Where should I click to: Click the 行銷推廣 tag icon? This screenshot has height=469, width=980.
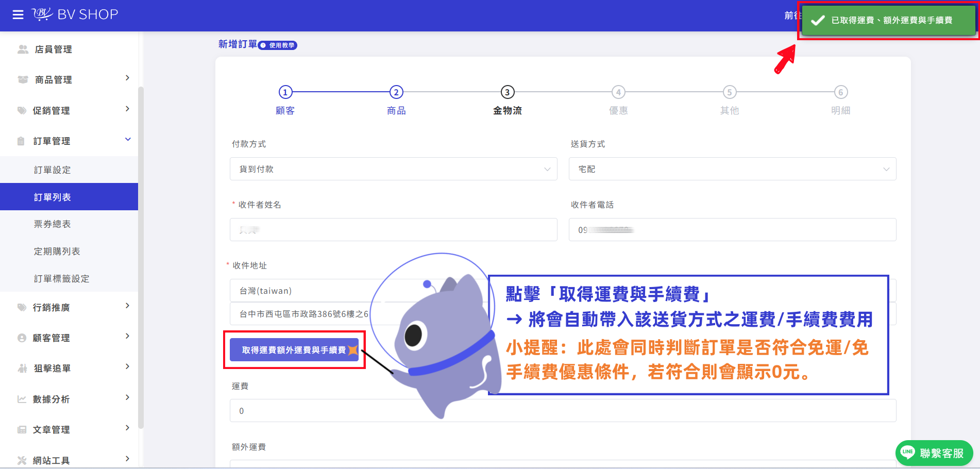click(x=22, y=307)
